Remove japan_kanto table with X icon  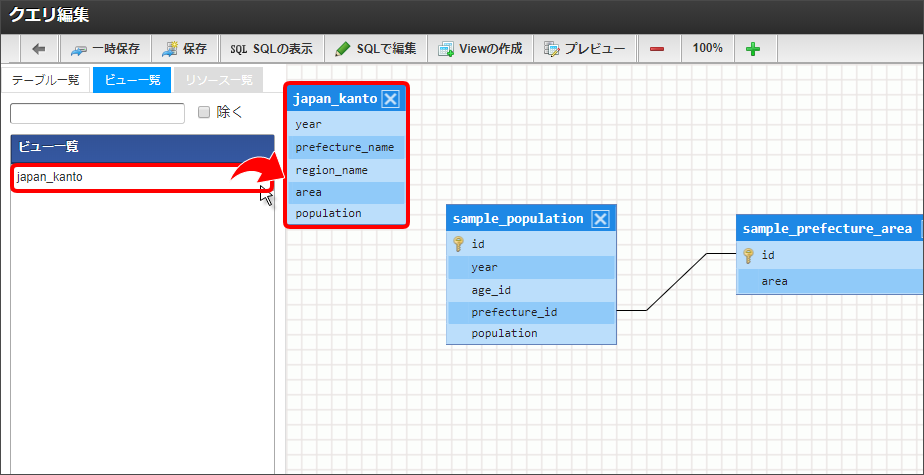(390, 99)
